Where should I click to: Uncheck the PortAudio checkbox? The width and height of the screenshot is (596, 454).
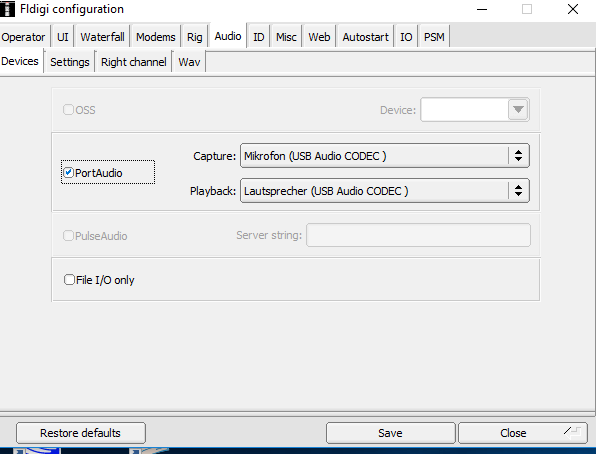pos(68,173)
